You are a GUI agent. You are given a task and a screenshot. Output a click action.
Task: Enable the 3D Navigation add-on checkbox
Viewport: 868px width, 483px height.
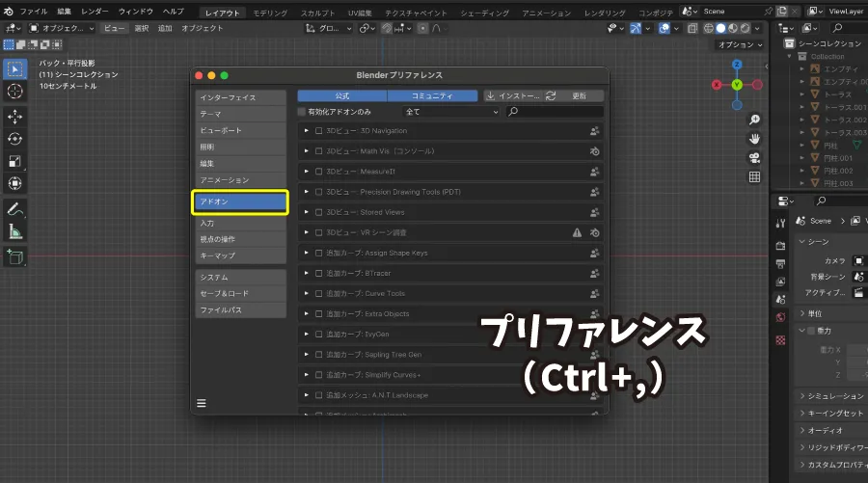click(319, 130)
